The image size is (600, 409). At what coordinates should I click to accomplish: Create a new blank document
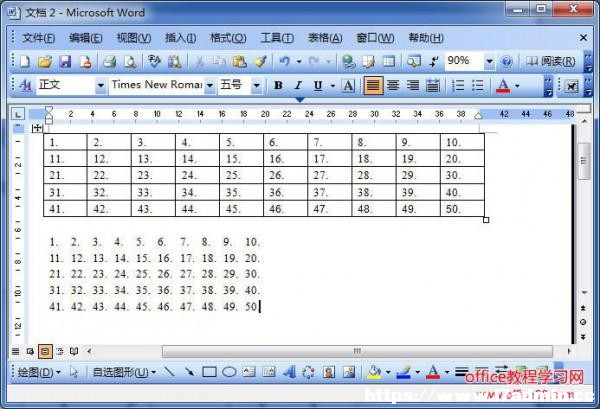pyautogui.click(x=25, y=61)
